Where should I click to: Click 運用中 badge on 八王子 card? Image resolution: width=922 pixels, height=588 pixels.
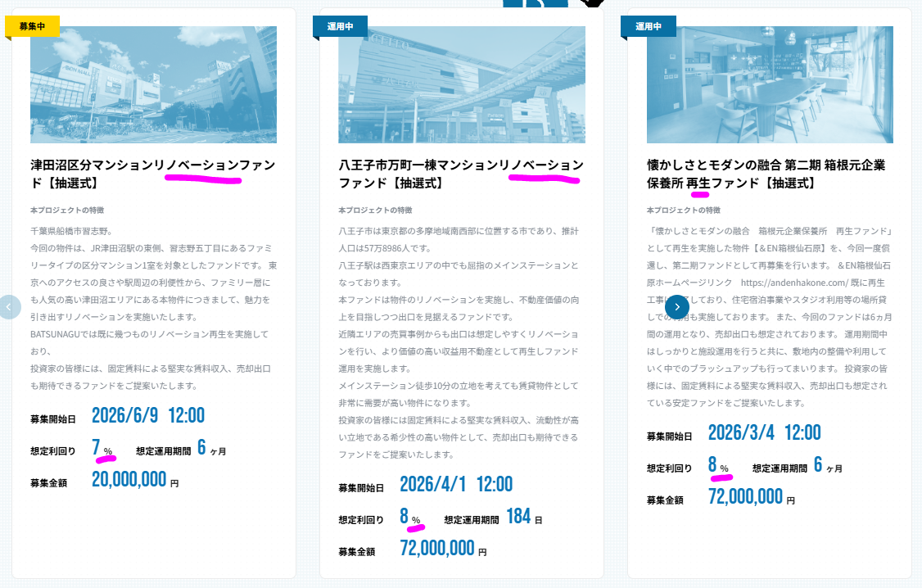(x=341, y=26)
